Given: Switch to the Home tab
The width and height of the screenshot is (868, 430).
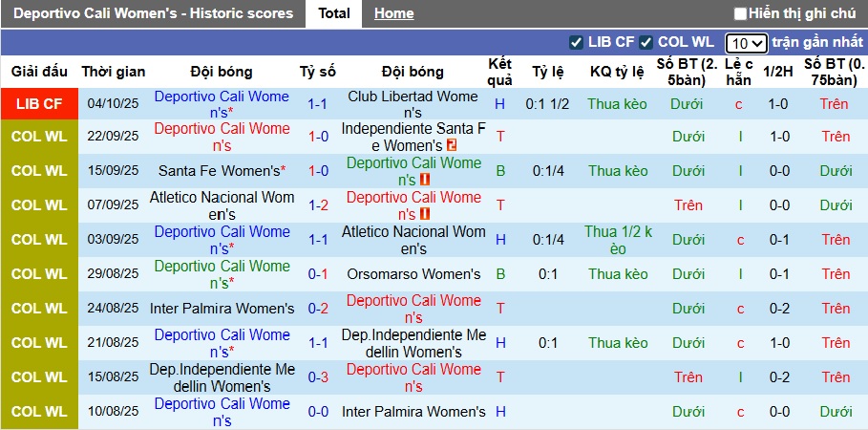Looking at the screenshot, I should [393, 13].
